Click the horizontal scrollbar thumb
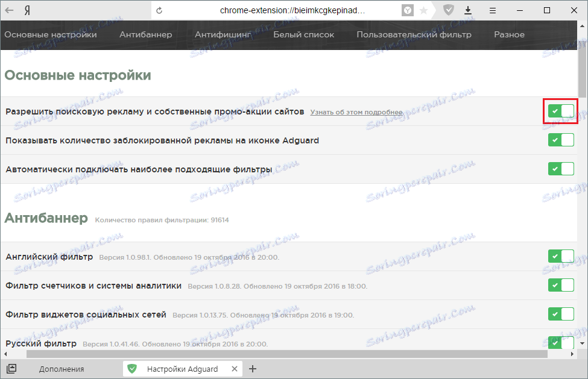The image size is (588, 379). point(287,354)
